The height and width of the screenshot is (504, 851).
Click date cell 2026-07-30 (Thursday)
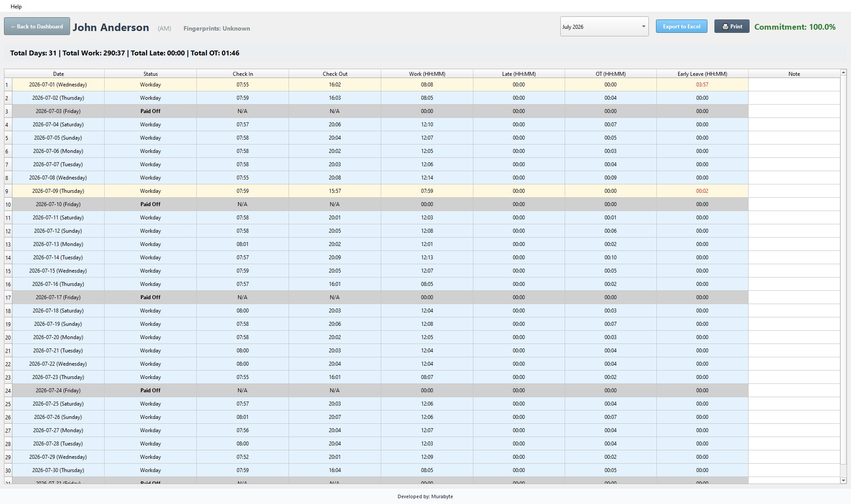click(58, 470)
